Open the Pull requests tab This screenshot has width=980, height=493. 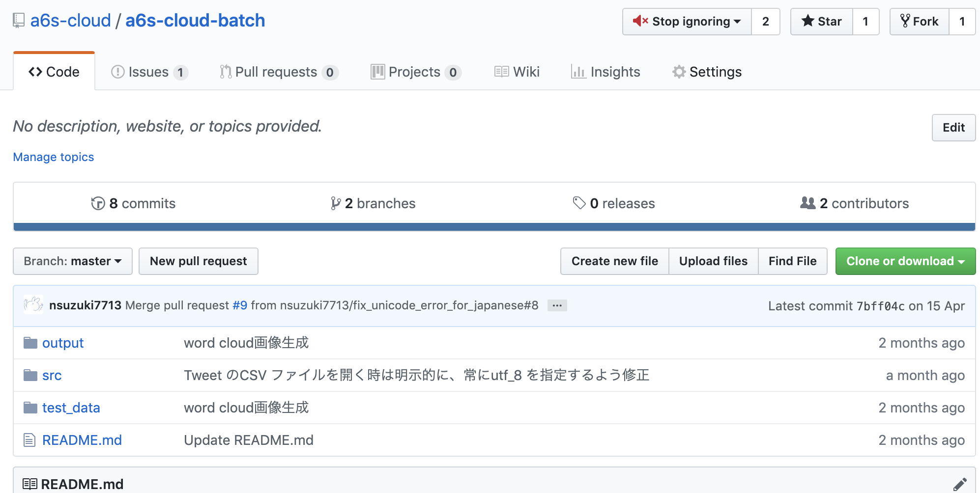279,72
